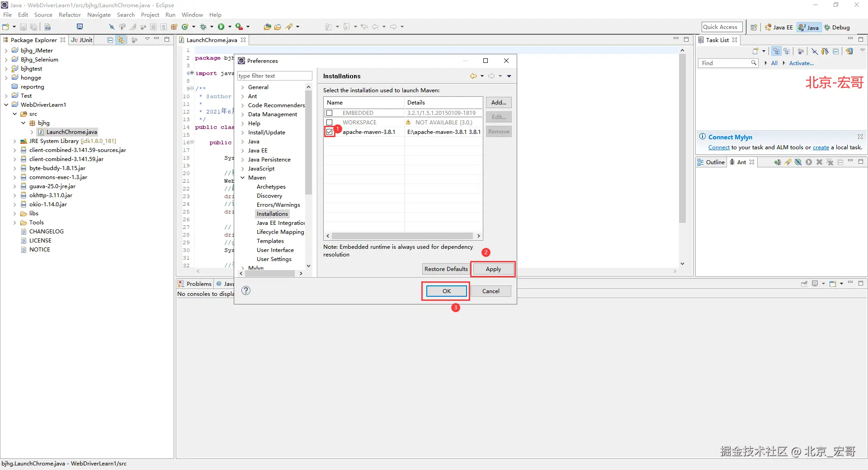Expand the bjhg_JMeter project
This screenshot has width=868, height=470.
[x=6, y=51]
